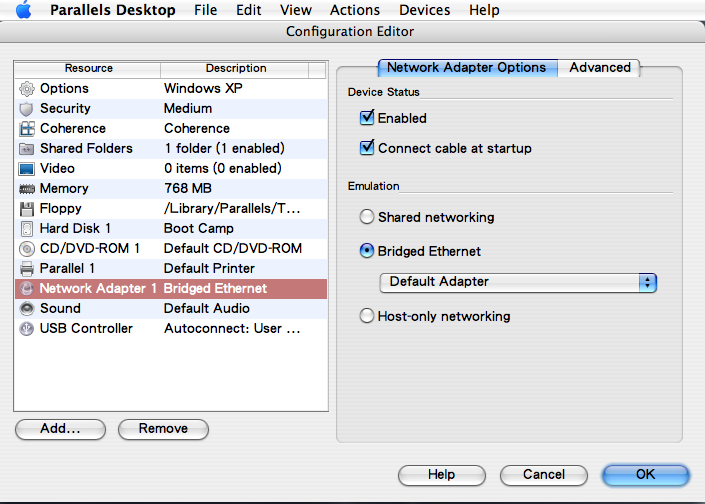Select the Sound resource label
705x504 pixels.
tap(60, 308)
